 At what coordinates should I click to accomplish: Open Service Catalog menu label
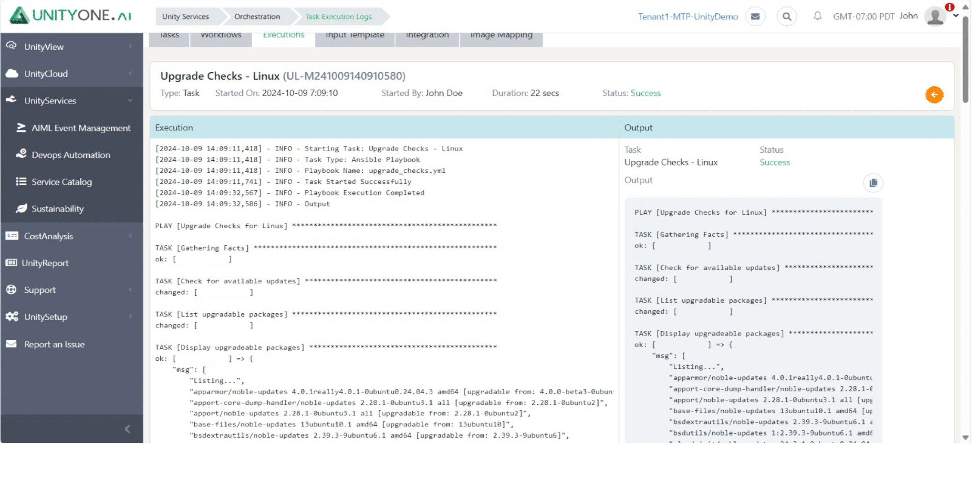coord(62,182)
